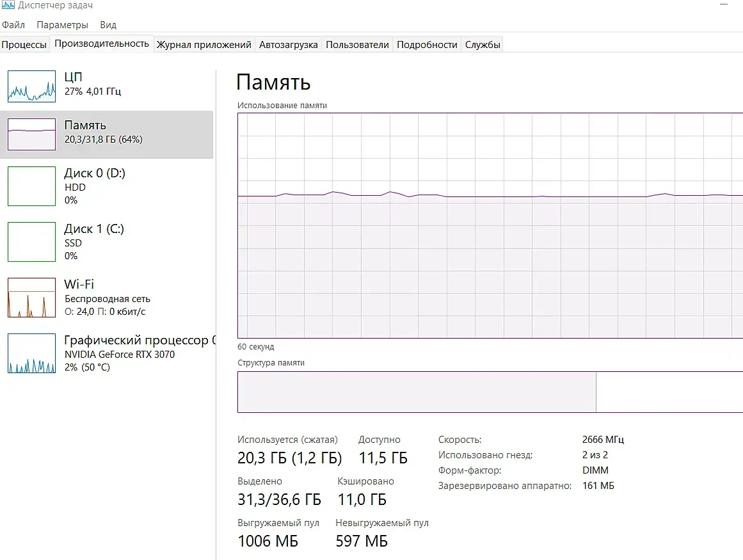Click the Диск 0 (D:) graph thumbnail
743x560 pixels.
[x=31, y=186]
